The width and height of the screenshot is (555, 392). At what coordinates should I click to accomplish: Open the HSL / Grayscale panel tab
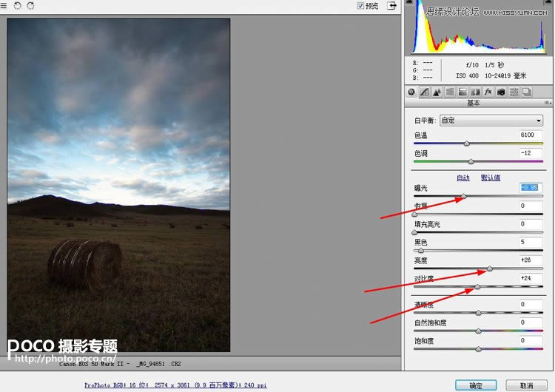[x=449, y=92]
